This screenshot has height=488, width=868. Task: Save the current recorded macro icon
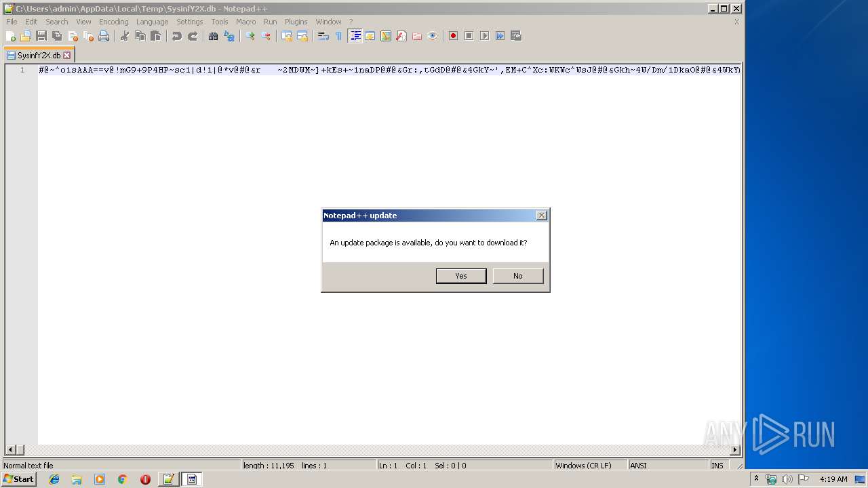[516, 36]
